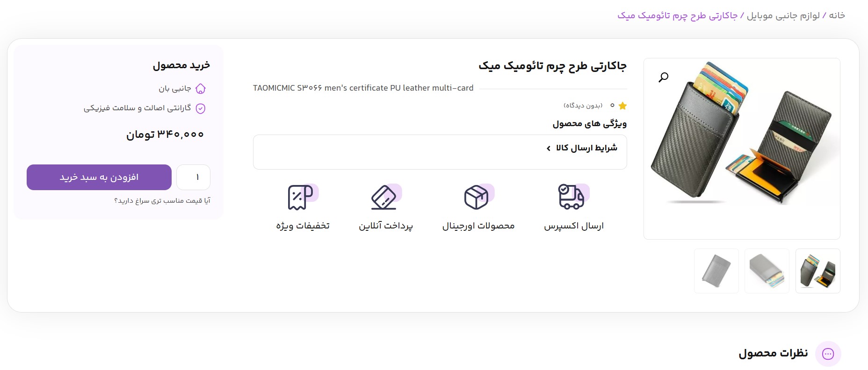
Task: Click the ویژگی های محصول heading
Action: (x=589, y=124)
